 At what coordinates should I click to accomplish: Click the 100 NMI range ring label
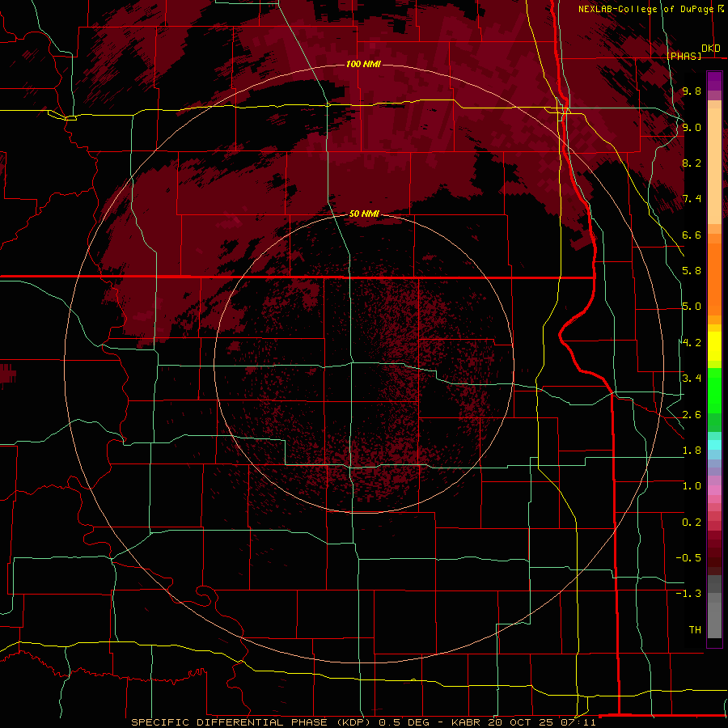363,64
